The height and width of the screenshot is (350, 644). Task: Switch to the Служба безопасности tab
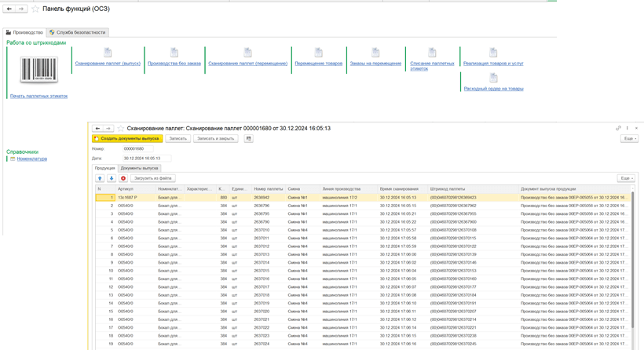coord(78,32)
